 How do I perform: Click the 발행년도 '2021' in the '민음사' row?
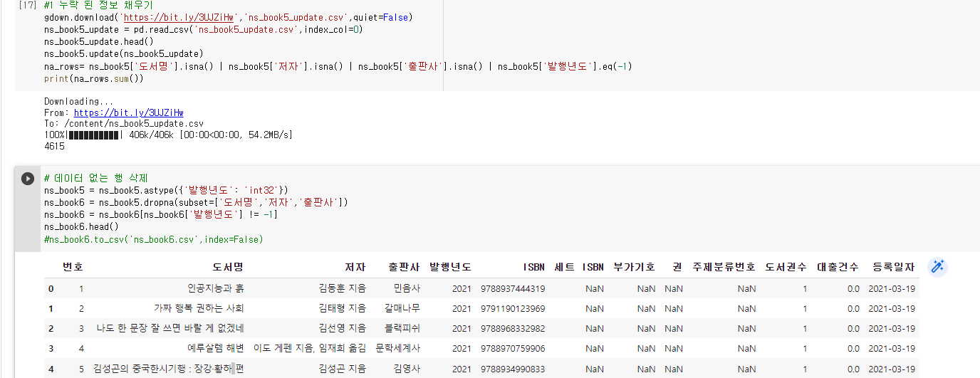462,288
